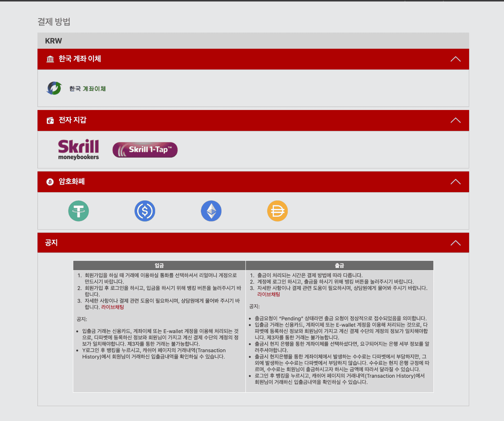The height and width of the screenshot is (421, 504).
Task: Click the 입금 table column header
Action: tap(159, 265)
